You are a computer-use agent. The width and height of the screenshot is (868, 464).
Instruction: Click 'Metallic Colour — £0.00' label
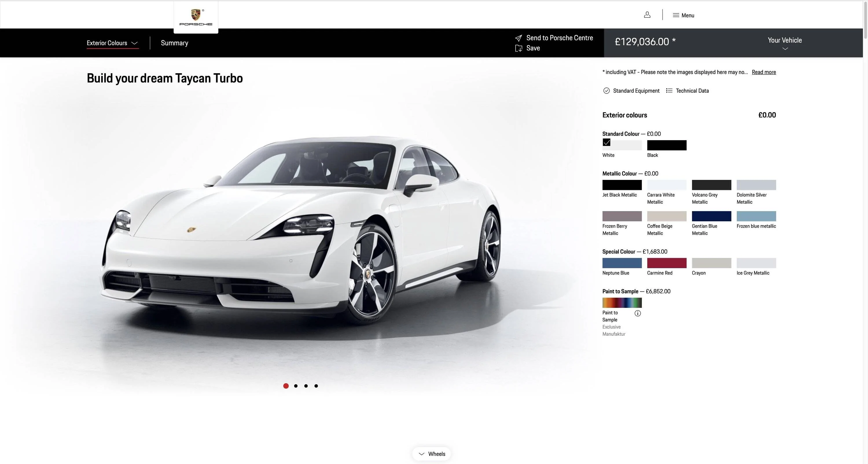coord(630,174)
